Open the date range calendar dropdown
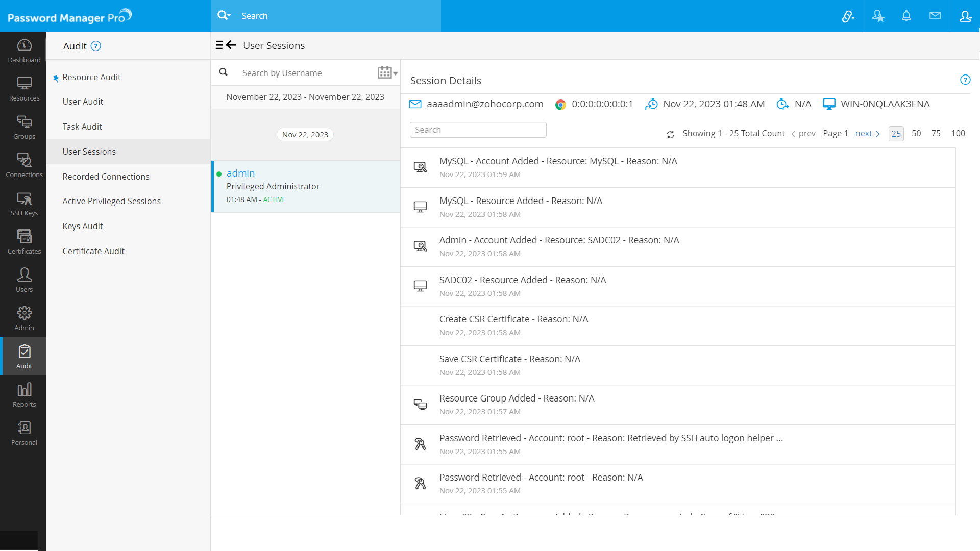The width and height of the screenshot is (980, 551). [x=386, y=72]
